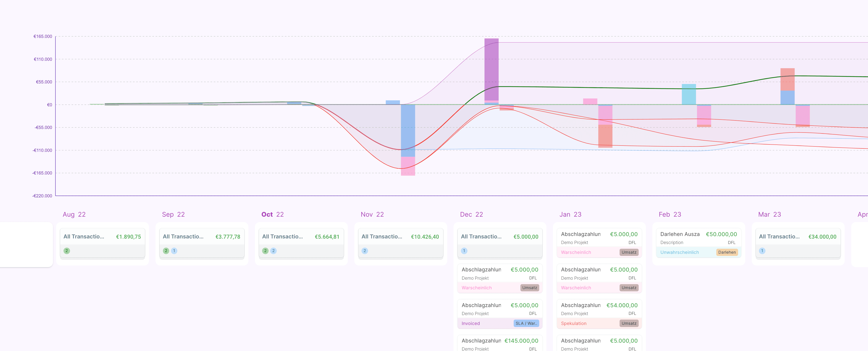Expand All Transactions card worth €10.426,40

pos(400,236)
